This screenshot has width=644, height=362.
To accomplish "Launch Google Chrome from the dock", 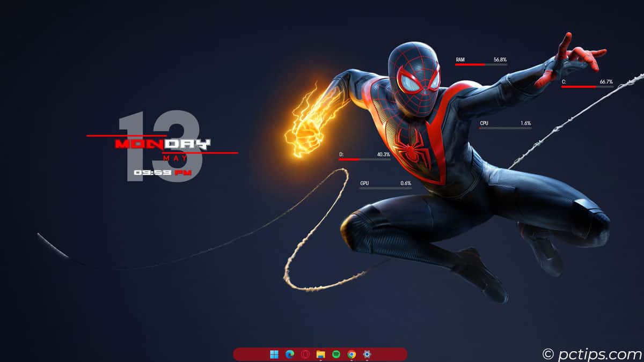I will [x=351, y=354].
